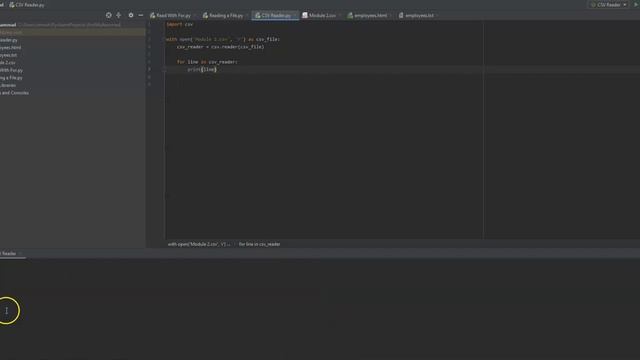This screenshot has width=640, height=360.
Task: Click the 'csv_reader = csv.reader(csv_file)' line
Action: point(220,47)
